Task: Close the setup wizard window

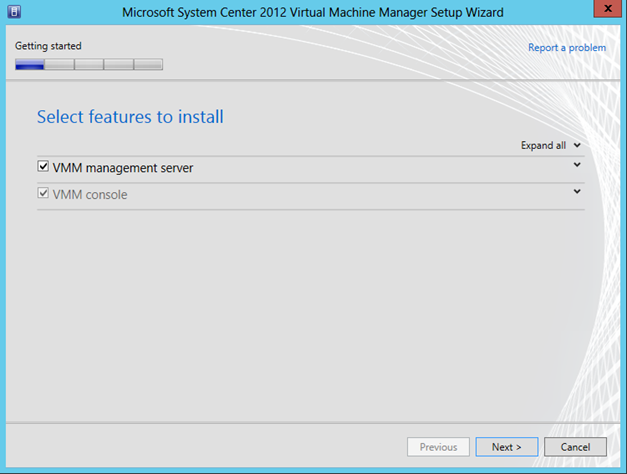Action: [x=608, y=8]
